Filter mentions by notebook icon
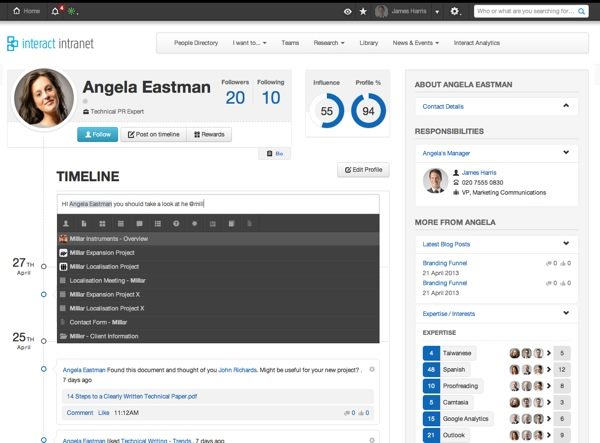The height and width of the screenshot is (443, 600). [x=231, y=223]
